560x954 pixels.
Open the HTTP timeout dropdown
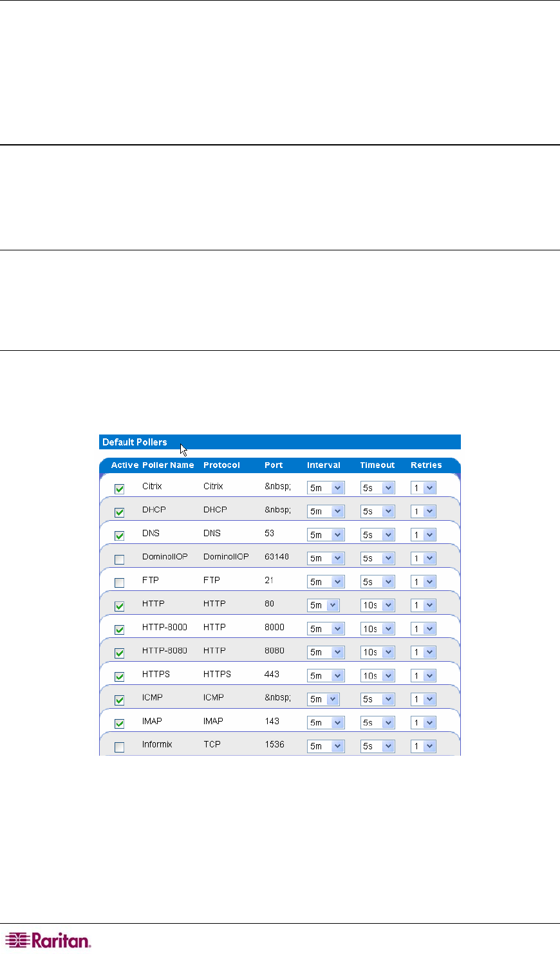pos(377,605)
